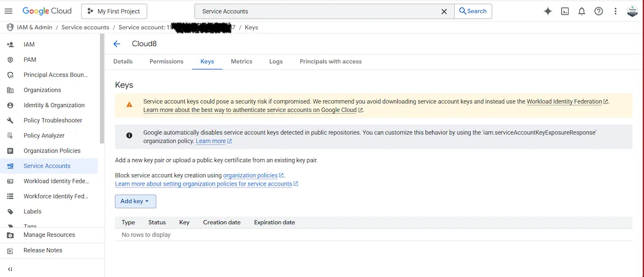Click the Policy Analyzer icon
The width and height of the screenshot is (644, 277).
pyautogui.click(x=10, y=136)
